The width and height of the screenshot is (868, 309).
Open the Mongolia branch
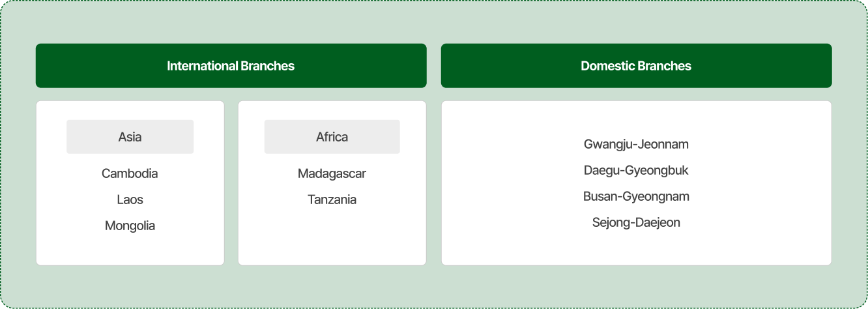[130, 226]
